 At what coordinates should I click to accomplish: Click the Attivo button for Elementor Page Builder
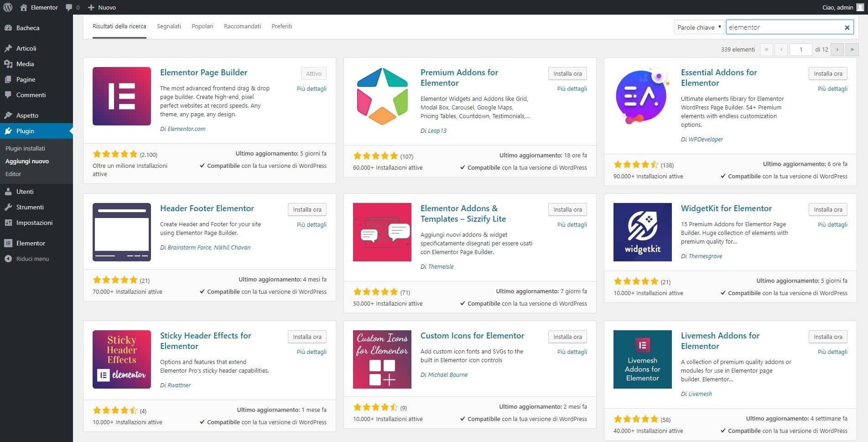pos(314,73)
